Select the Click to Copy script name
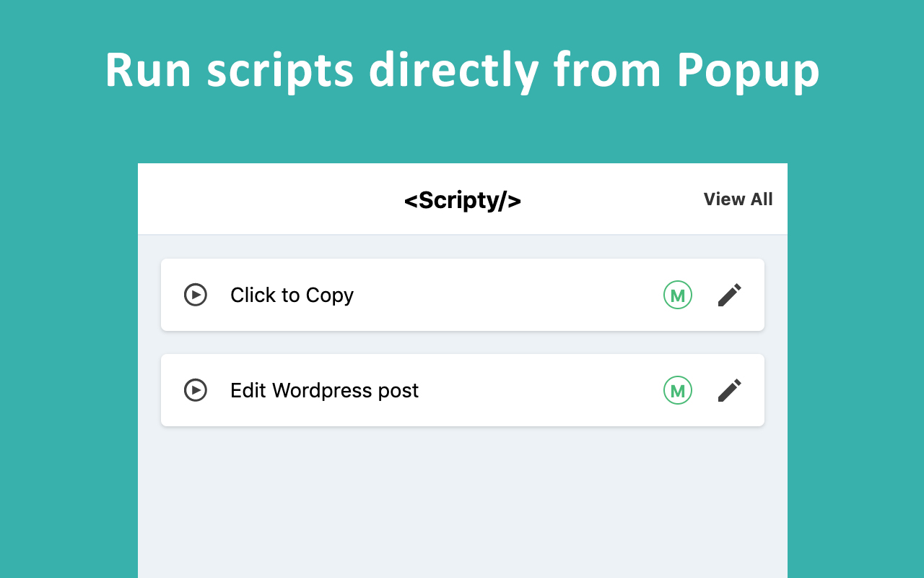Viewport: 924px width, 578px height. point(292,295)
